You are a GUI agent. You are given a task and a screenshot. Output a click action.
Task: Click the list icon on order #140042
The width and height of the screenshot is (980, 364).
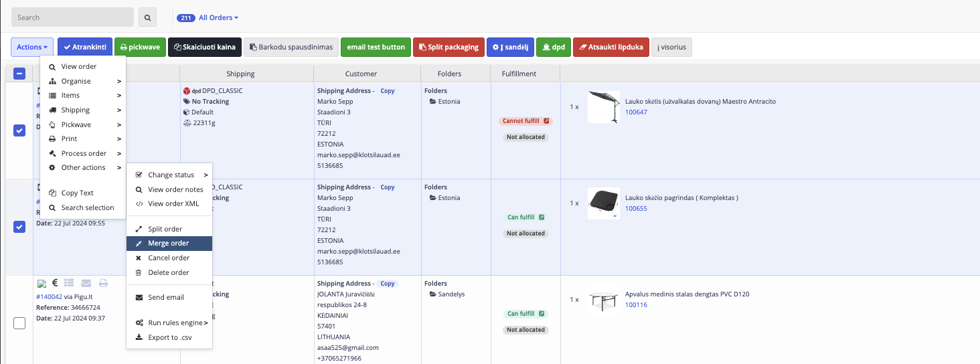(70, 283)
